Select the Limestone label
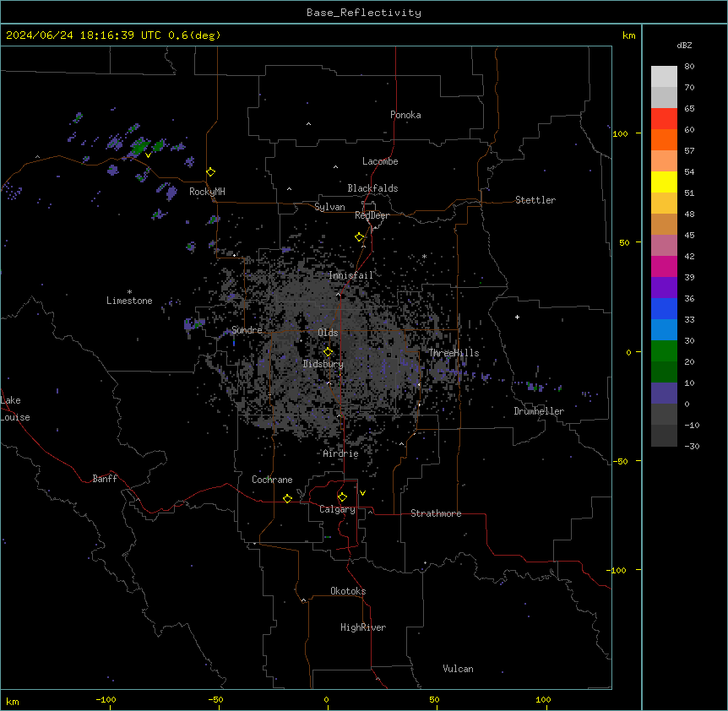The image size is (728, 711). [x=129, y=301]
